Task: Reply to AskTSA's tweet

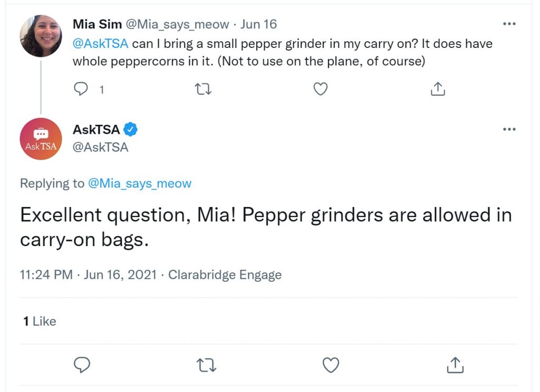Action: 82,365
